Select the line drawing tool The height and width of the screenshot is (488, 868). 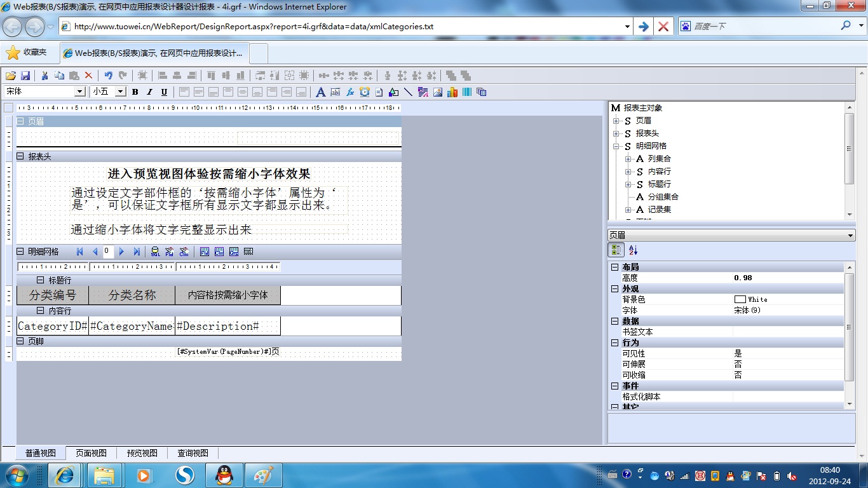pyautogui.click(x=408, y=92)
